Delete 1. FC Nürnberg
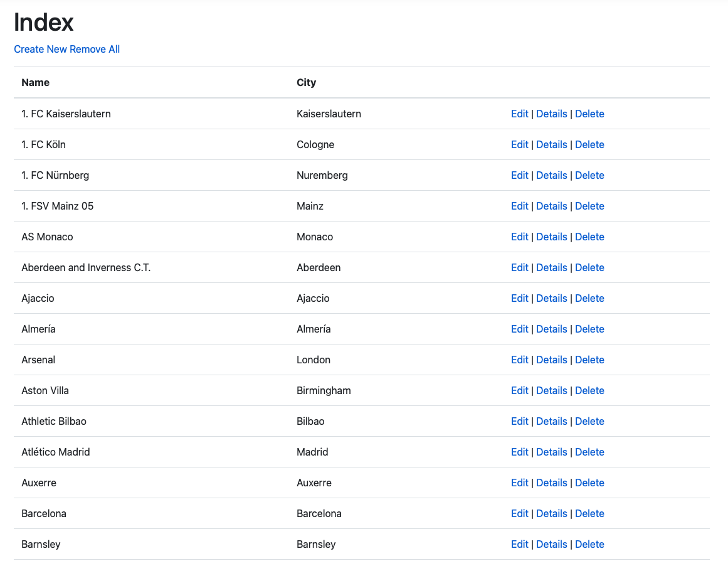This screenshot has width=728, height=566. coord(589,175)
